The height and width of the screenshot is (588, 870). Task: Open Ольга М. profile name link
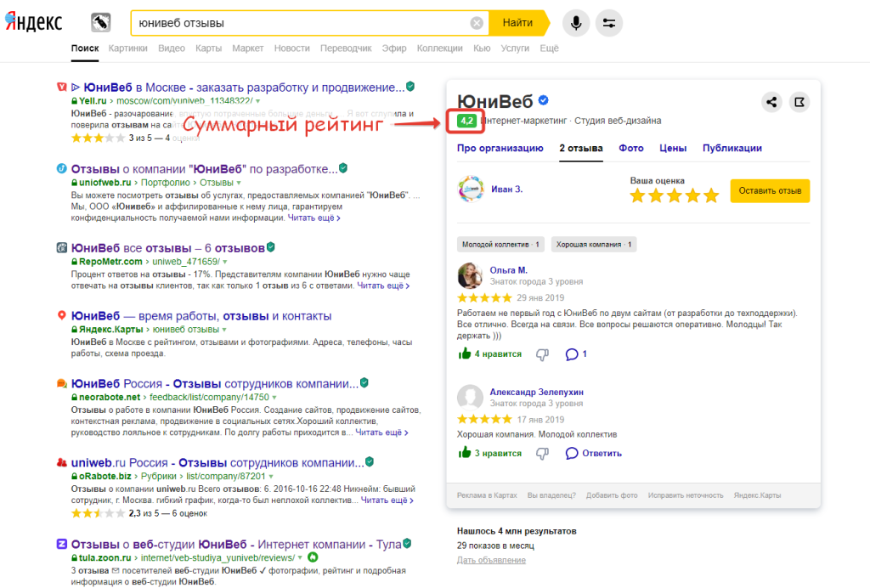click(x=508, y=270)
